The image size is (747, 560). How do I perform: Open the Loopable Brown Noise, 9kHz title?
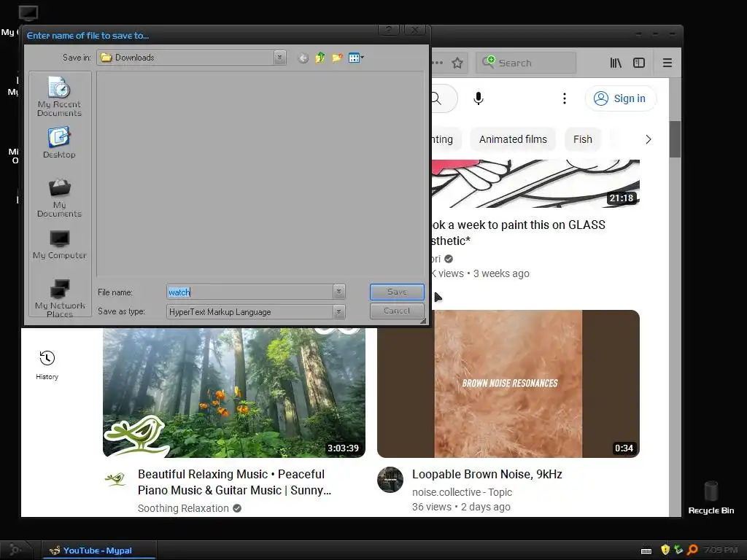487,474
